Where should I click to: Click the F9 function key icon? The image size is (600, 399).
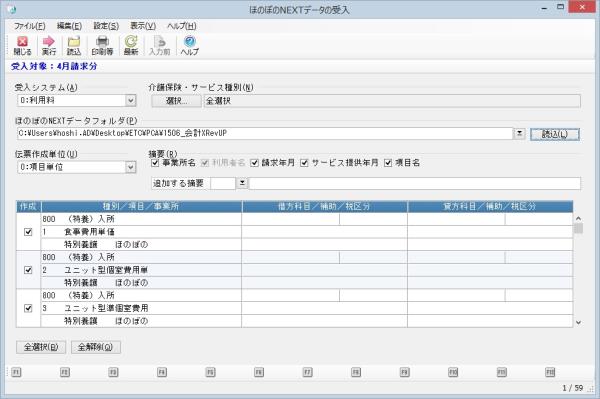coord(405,372)
